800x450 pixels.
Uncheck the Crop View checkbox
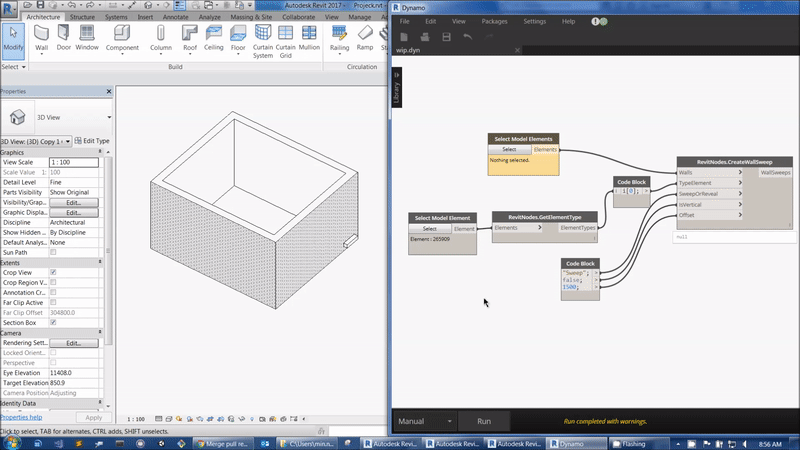point(53,272)
